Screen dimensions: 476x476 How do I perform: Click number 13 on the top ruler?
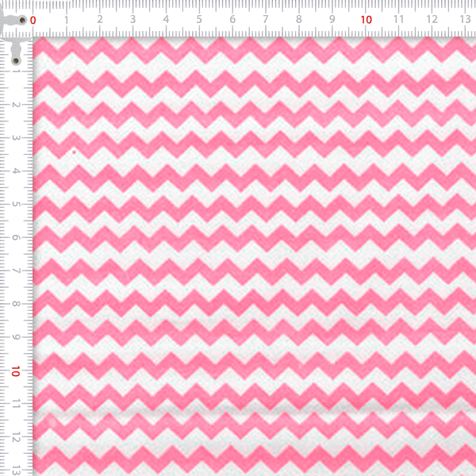click(465, 18)
